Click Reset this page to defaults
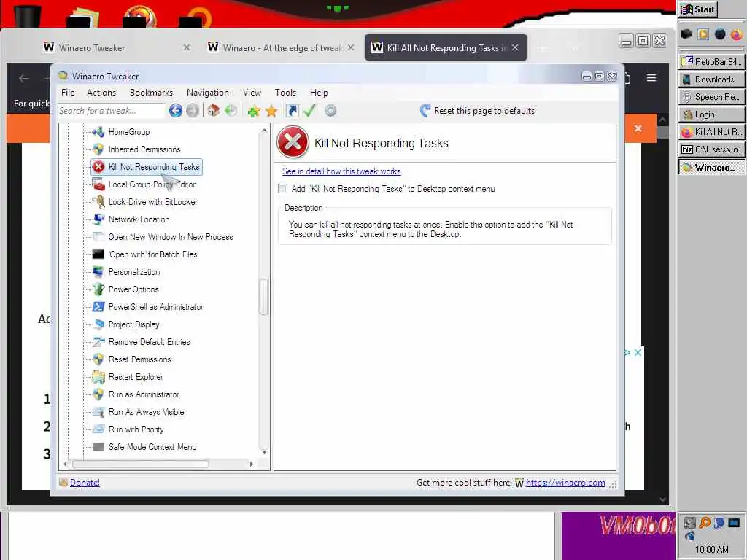This screenshot has width=747, height=560. pyautogui.click(x=477, y=111)
